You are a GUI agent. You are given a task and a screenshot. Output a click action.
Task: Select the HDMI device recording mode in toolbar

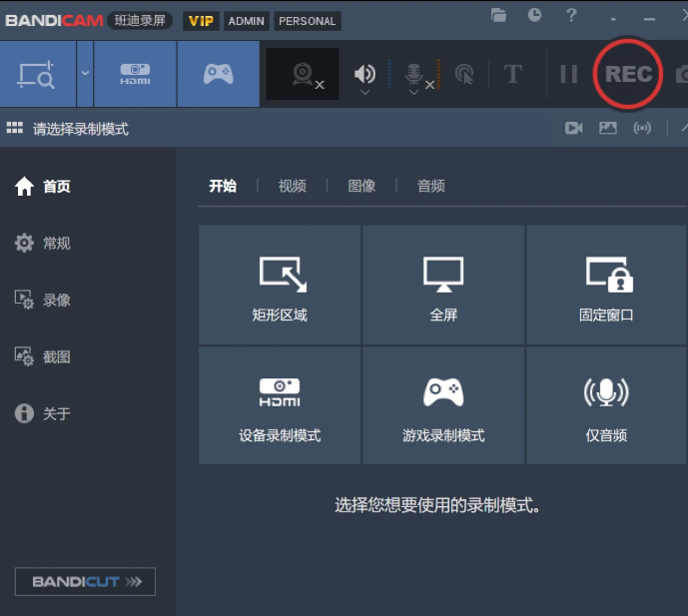(x=135, y=74)
